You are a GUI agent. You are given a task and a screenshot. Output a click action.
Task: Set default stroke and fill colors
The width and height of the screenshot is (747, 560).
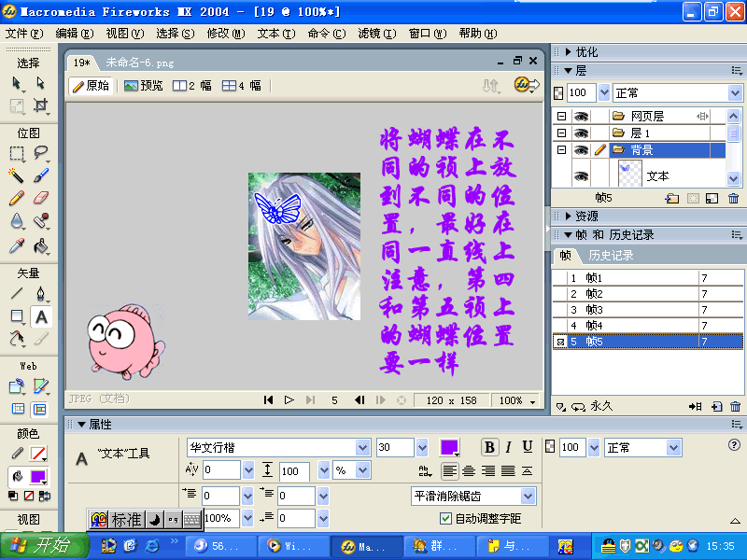[13, 497]
